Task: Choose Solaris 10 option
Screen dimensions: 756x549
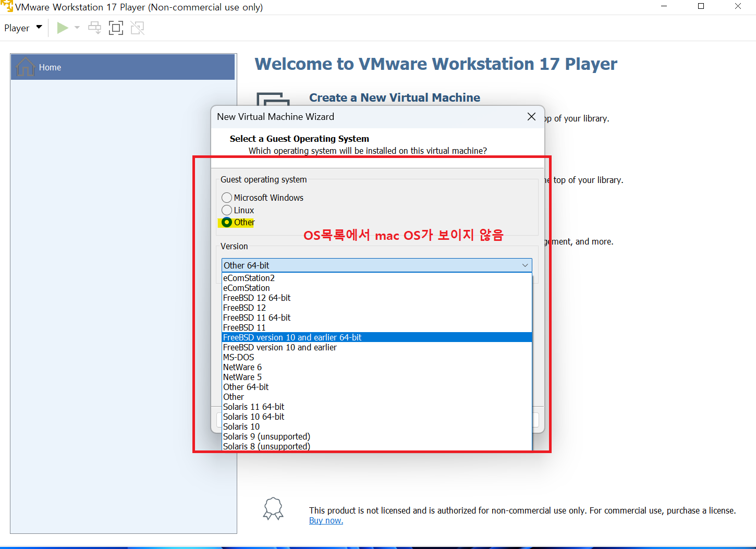Action: click(377, 426)
